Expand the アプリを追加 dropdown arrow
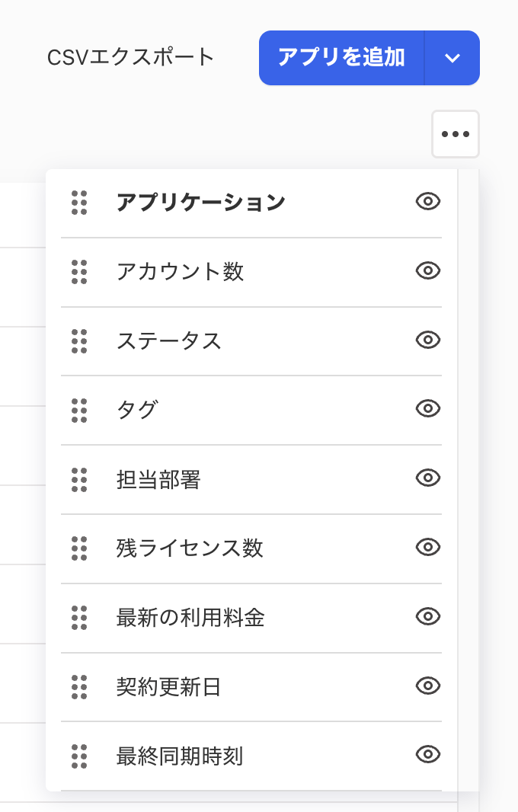 click(452, 58)
